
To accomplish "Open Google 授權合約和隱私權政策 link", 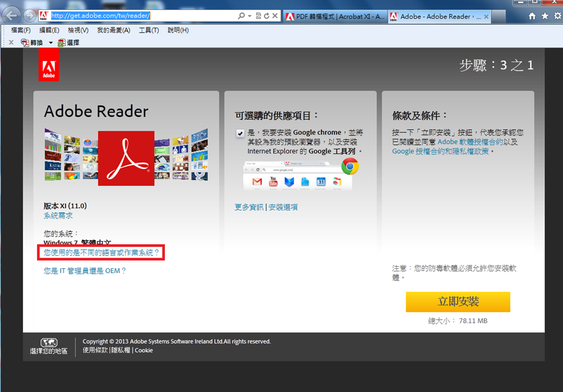I will coord(440,151).
